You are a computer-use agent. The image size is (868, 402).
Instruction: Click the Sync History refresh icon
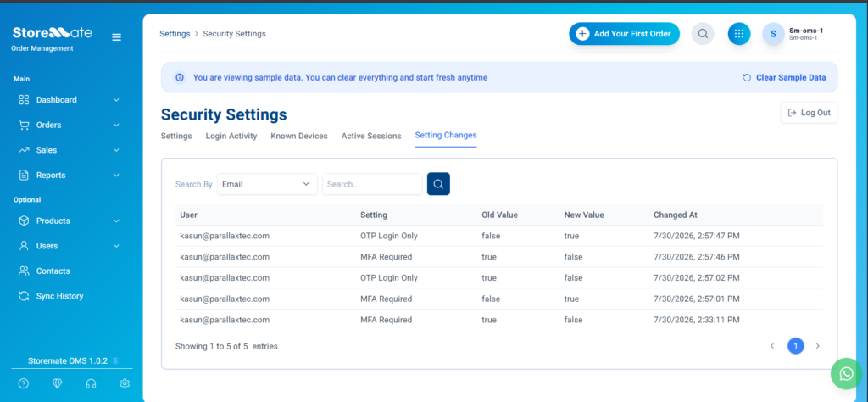point(24,296)
